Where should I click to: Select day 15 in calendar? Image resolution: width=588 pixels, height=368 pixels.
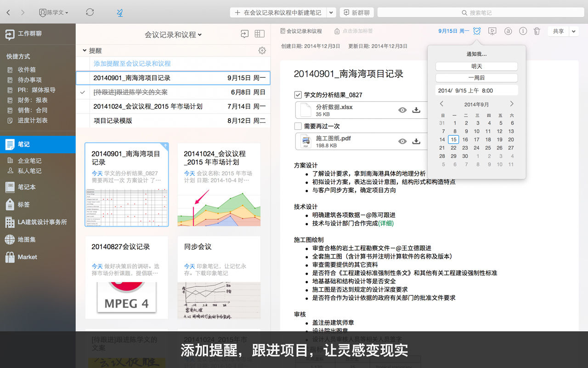pos(453,139)
